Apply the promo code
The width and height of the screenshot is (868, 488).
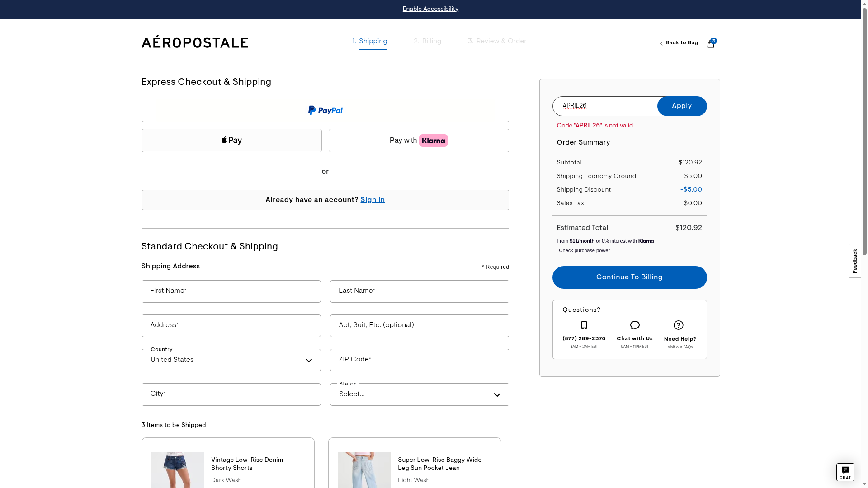(682, 106)
